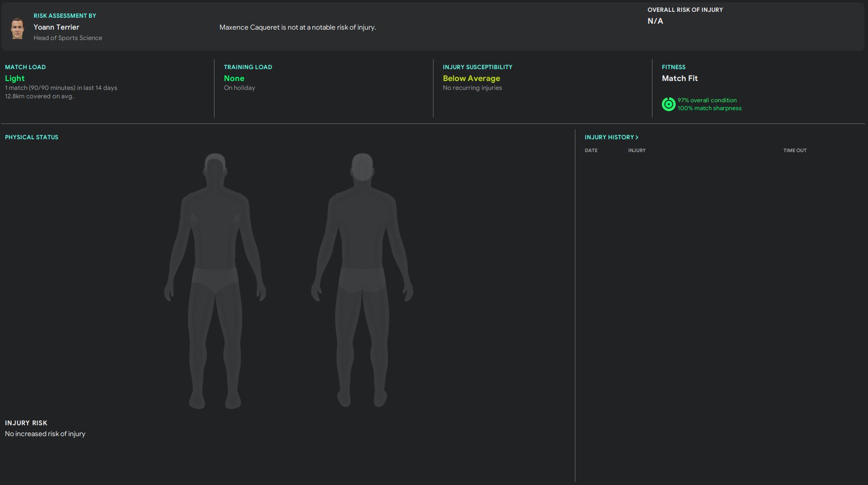
Task: Click the Physical Status section heading
Action: click(x=32, y=137)
